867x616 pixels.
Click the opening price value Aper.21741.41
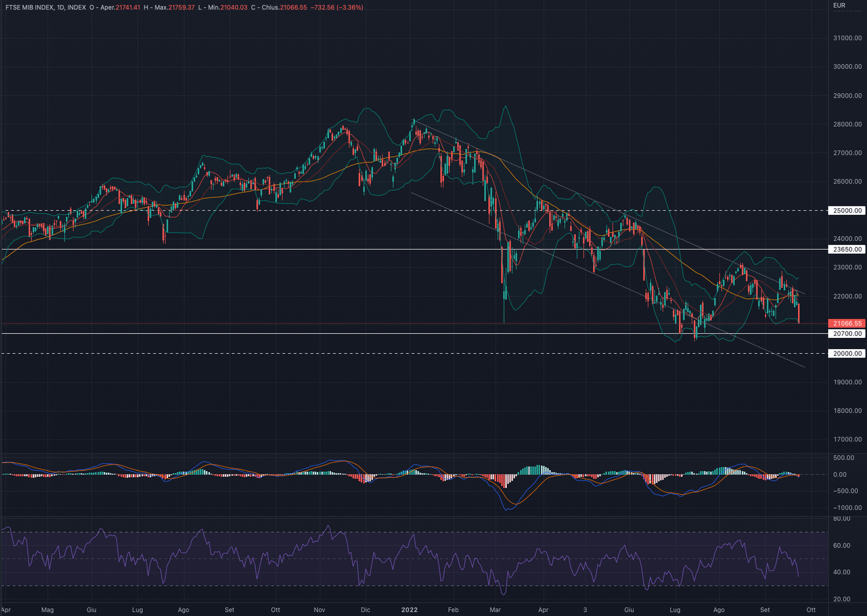(x=120, y=7)
